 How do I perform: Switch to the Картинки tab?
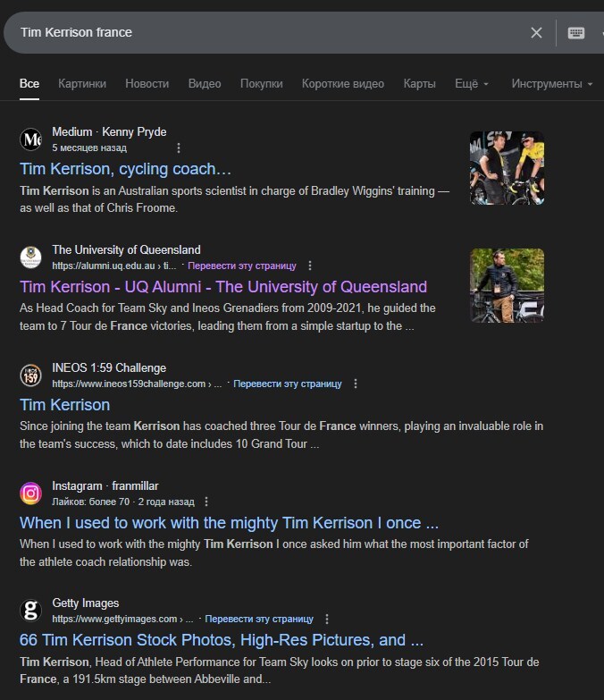point(82,84)
